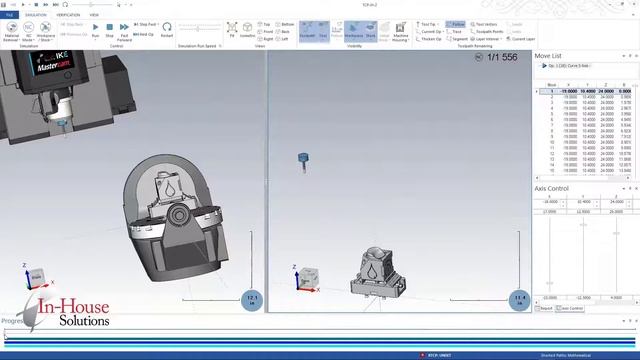The width and height of the screenshot is (640, 360).
Task: Adjust the Simulation Run Speed slider
Action: pyautogui.click(x=199, y=29)
